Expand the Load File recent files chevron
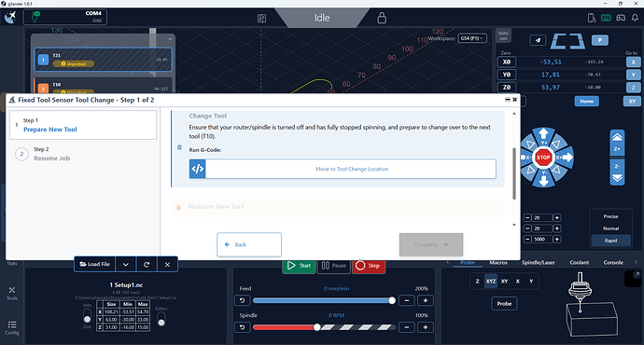 tap(126, 265)
